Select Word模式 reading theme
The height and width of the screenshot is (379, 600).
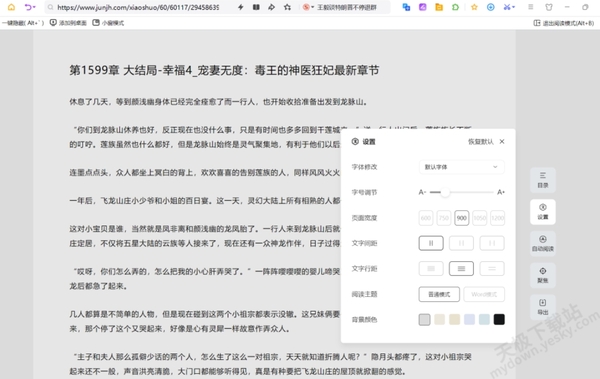[x=484, y=294]
